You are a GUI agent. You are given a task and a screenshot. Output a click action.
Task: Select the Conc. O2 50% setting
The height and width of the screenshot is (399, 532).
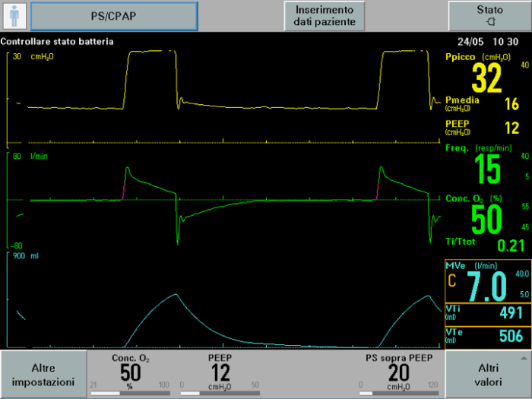131,372
